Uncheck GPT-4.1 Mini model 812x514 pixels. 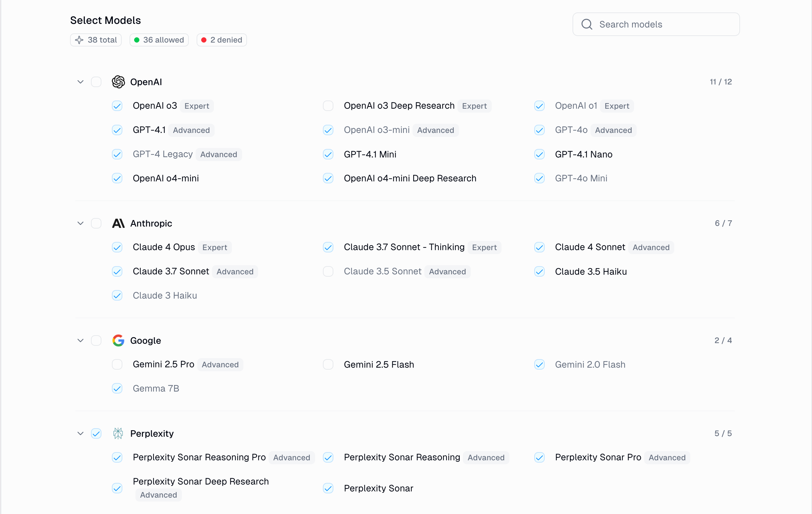pyautogui.click(x=328, y=155)
